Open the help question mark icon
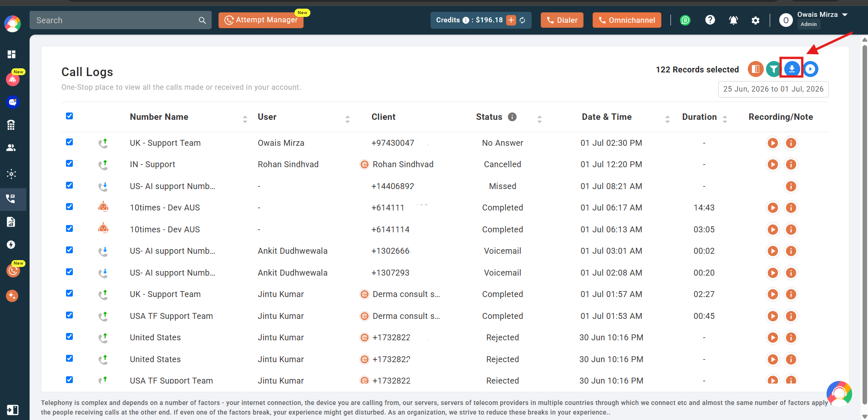 [710, 20]
